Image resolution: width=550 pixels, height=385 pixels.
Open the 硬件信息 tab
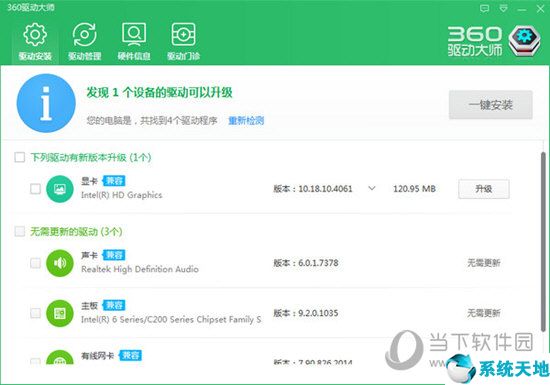click(x=134, y=41)
